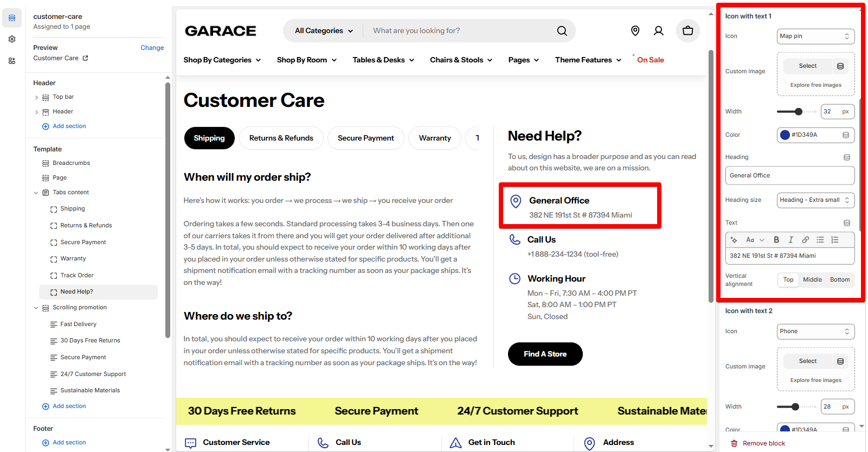This screenshot has width=868, height=452.
Task: Click the On Sale link
Action: (651, 60)
